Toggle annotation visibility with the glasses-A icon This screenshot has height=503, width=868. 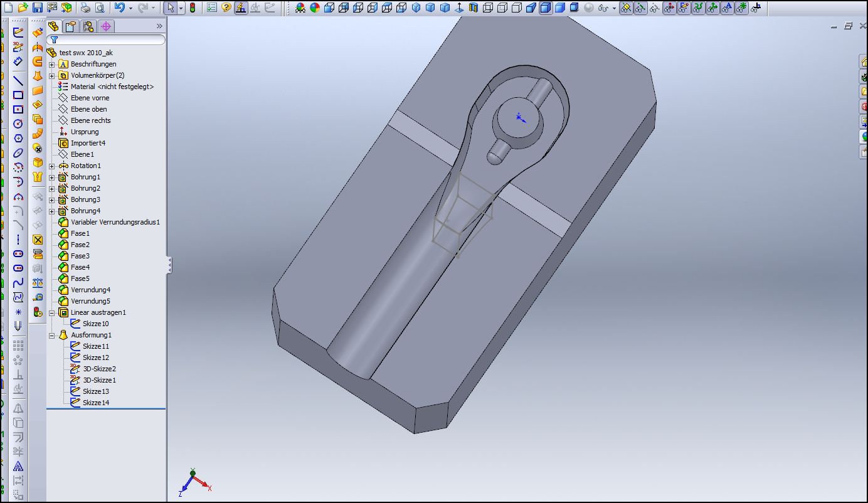pyautogui.click(x=728, y=8)
